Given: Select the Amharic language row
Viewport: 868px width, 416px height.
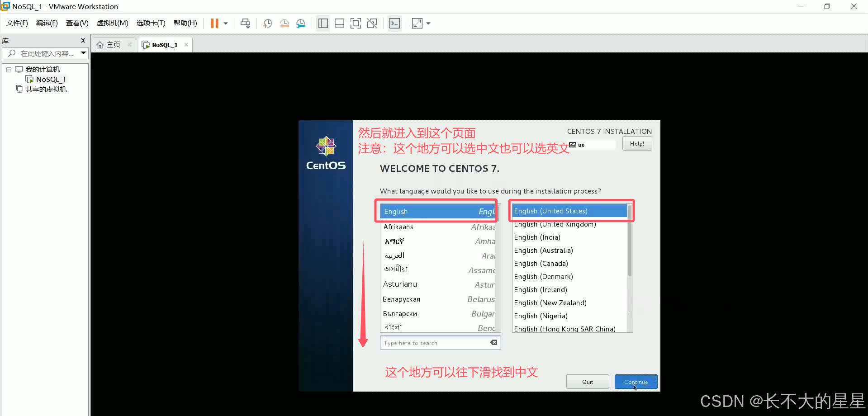Looking at the screenshot, I should [x=438, y=241].
